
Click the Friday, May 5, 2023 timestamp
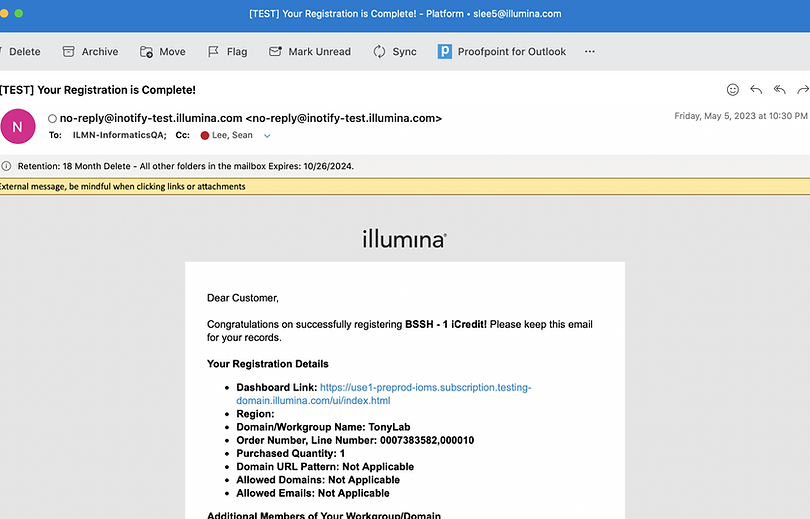click(741, 116)
